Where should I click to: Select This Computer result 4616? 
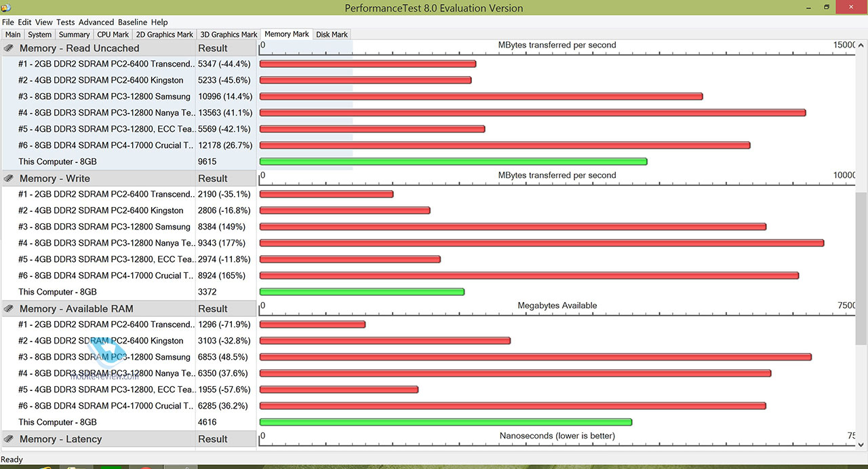coord(208,422)
